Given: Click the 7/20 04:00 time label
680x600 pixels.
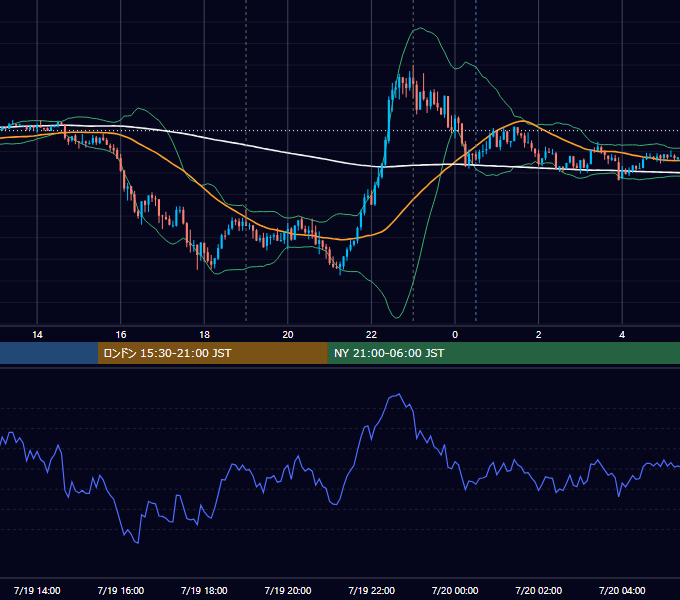Looking at the screenshot, I should click(x=622, y=590).
